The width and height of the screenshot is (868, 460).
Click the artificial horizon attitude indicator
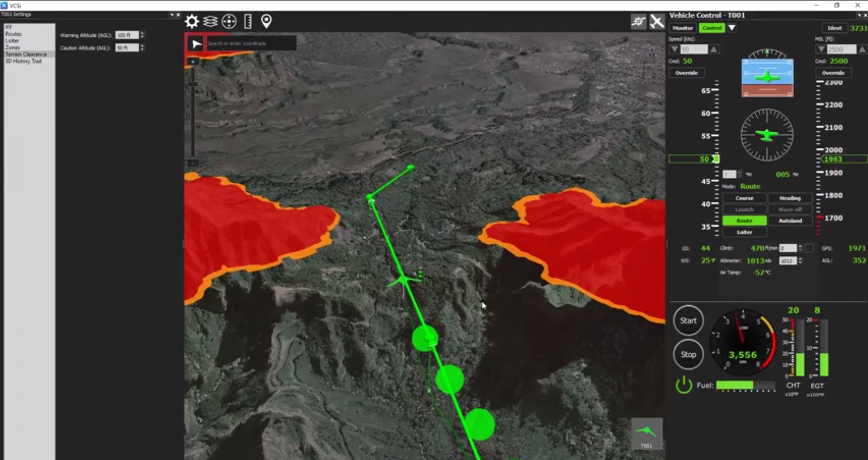click(x=767, y=77)
